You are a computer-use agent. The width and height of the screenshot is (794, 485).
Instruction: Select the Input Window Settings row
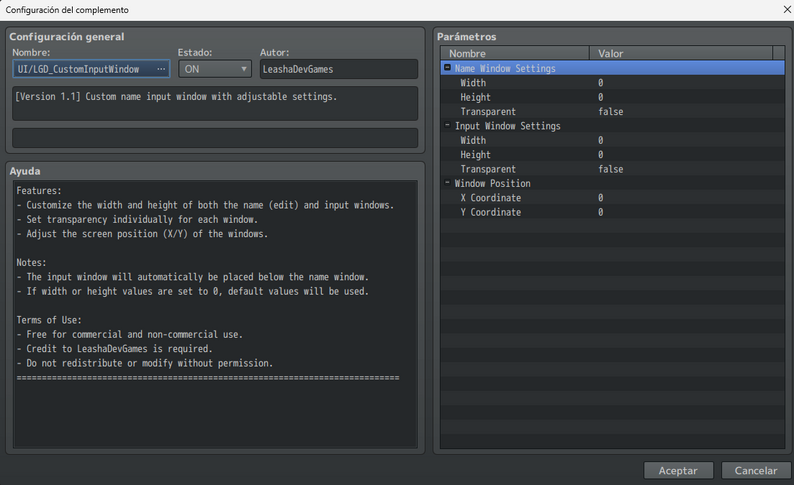click(x=612, y=126)
